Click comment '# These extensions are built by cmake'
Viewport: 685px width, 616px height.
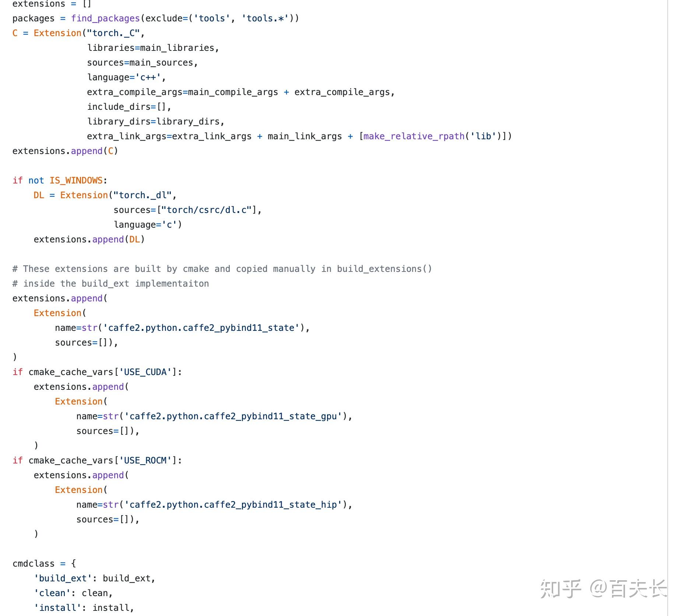[x=222, y=269]
